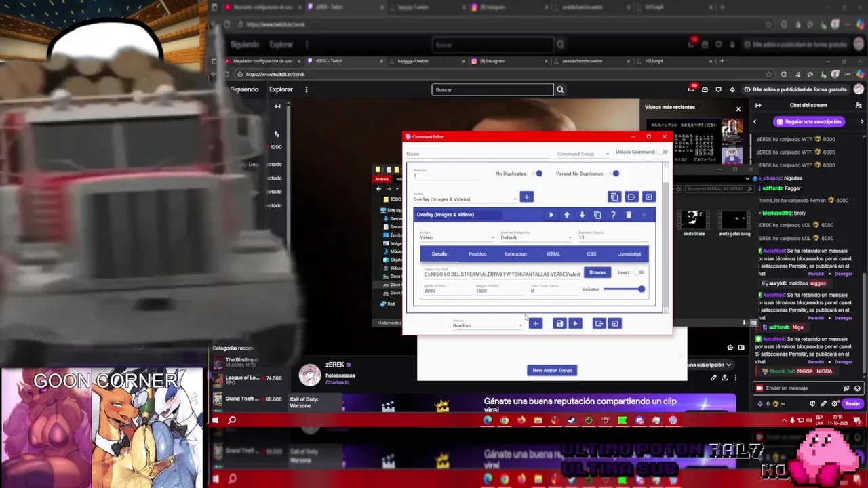Image resolution: width=868 pixels, height=488 pixels.
Task: Close the Videos más recientes panel
Action: 738,108
